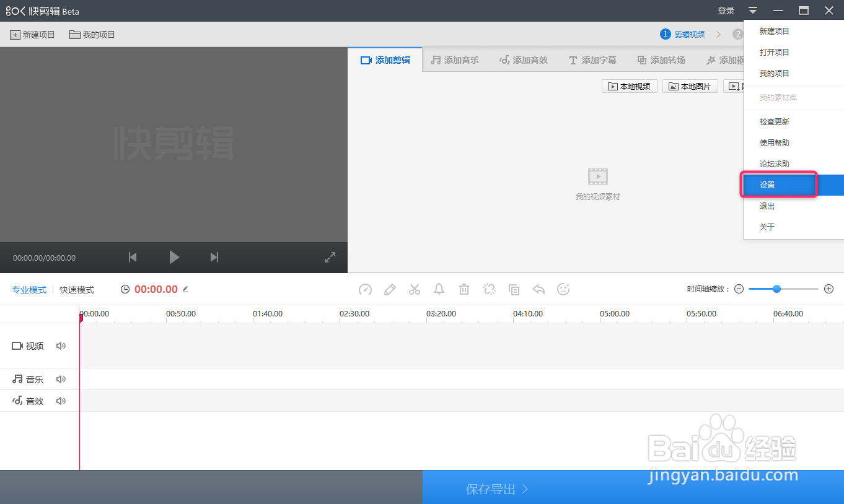This screenshot has width=844, height=504.
Task: Click the unlink audio icon in timeline toolbar
Action: [489, 289]
